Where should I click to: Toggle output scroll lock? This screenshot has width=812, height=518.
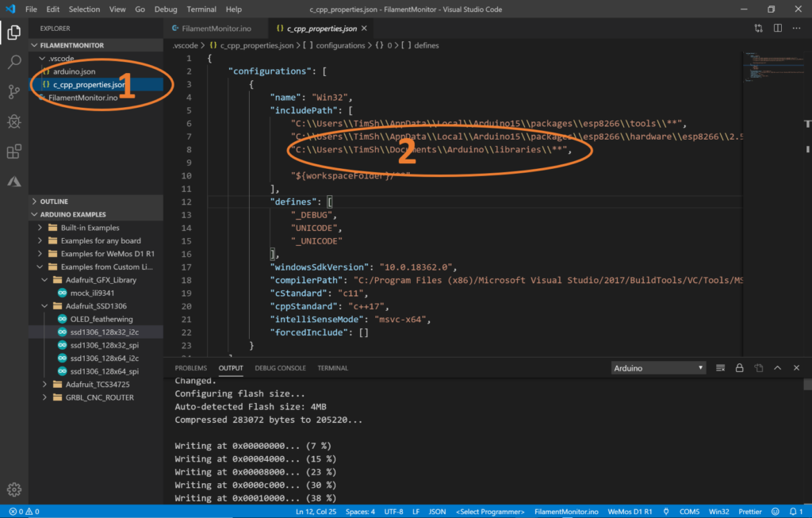740,368
